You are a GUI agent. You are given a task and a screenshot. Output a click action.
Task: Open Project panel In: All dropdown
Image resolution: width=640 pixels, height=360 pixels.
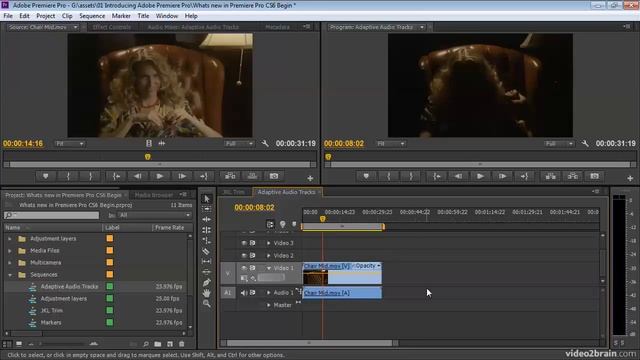pos(155,215)
